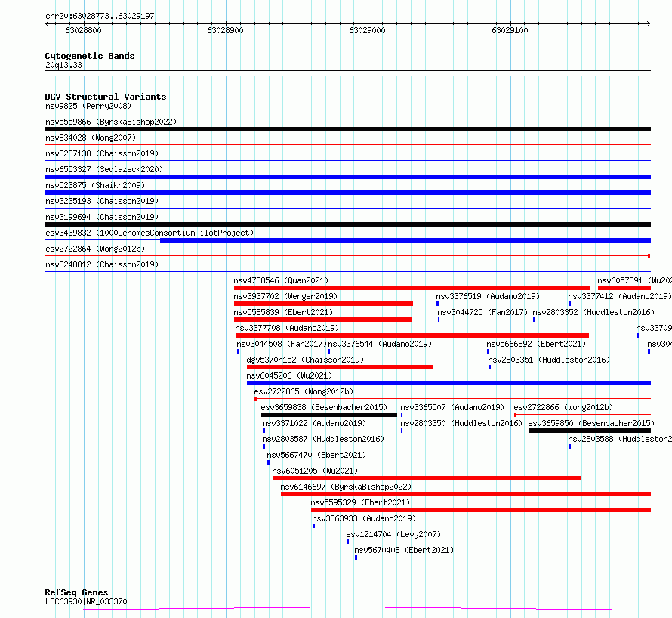Viewport: 672px width, 618px height.
Task: Open nsv3376544 (Audano2019) variant
Action: click(x=380, y=344)
